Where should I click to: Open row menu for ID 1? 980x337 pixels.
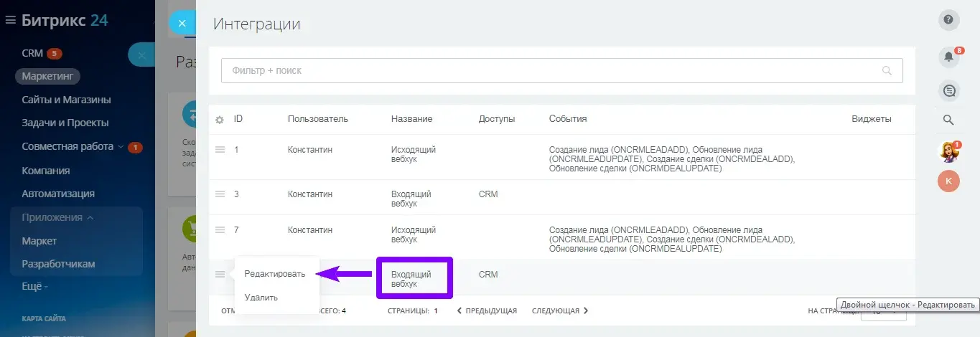click(220, 149)
